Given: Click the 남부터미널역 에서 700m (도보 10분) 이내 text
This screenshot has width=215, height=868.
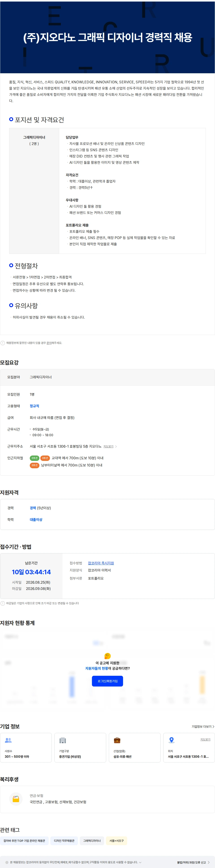Looking at the screenshot, I should 72,465.
